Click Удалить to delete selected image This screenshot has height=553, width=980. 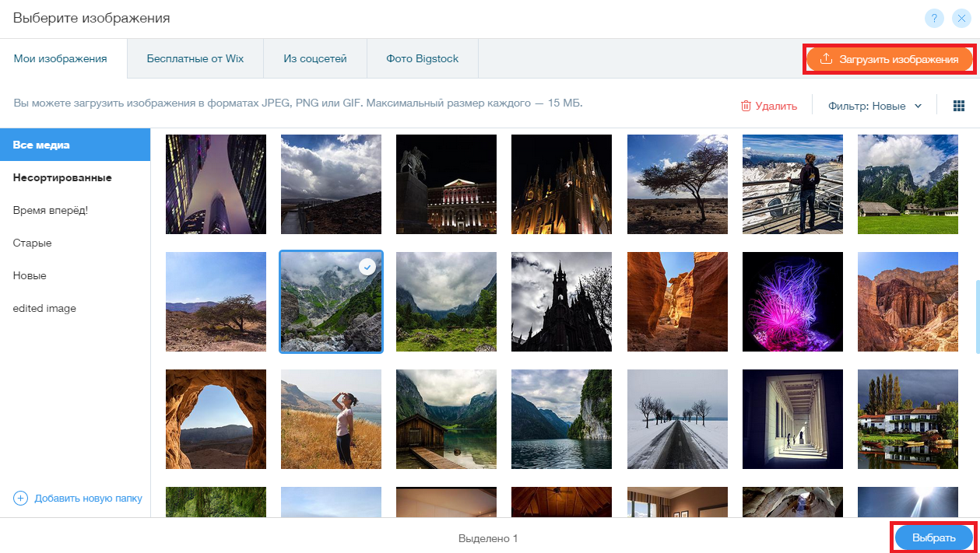point(768,106)
